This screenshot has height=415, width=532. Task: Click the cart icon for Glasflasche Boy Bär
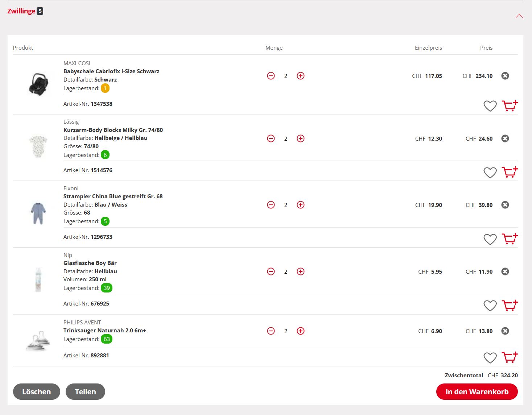click(x=510, y=306)
